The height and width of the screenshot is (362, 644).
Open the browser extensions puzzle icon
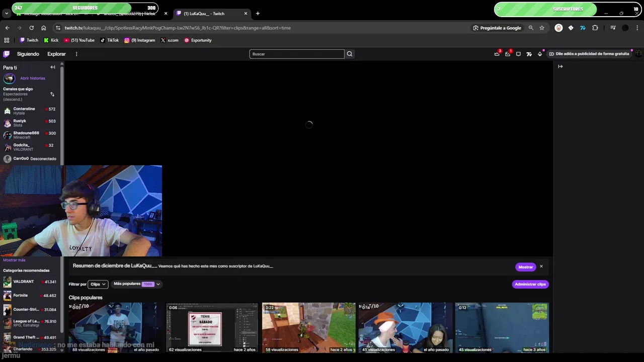(595, 28)
